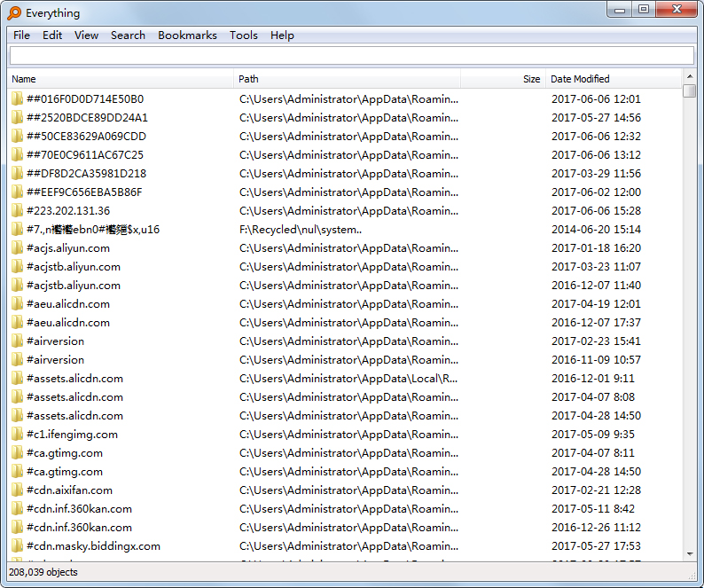Sort results by Date Modified column header
Image resolution: width=704 pixels, height=588 pixels.
coord(614,79)
